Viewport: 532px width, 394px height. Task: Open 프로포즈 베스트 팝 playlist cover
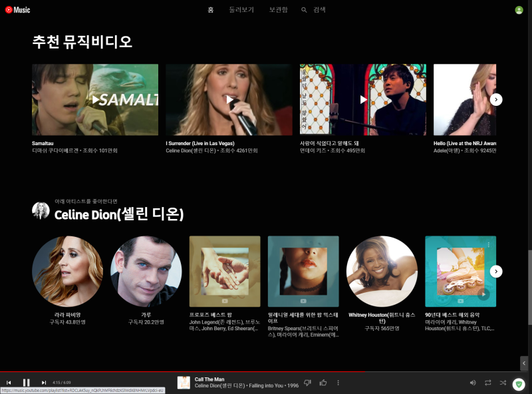225,272
